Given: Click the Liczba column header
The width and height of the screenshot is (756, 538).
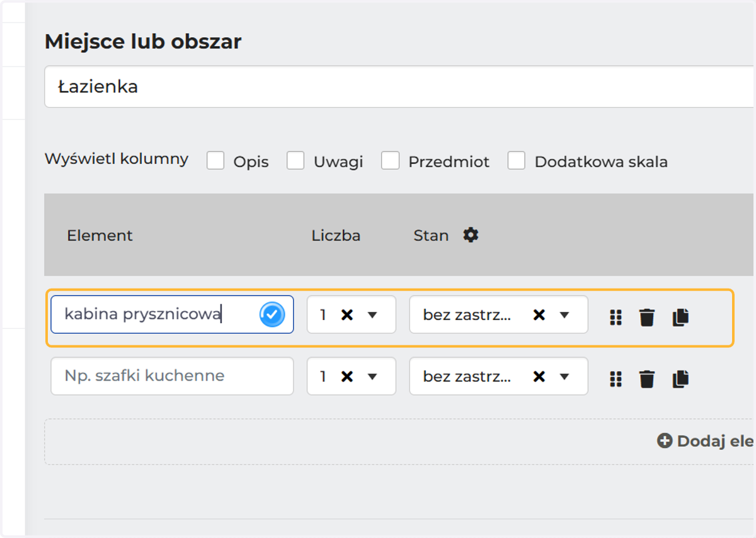Looking at the screenshot, I should coord(336,236).
